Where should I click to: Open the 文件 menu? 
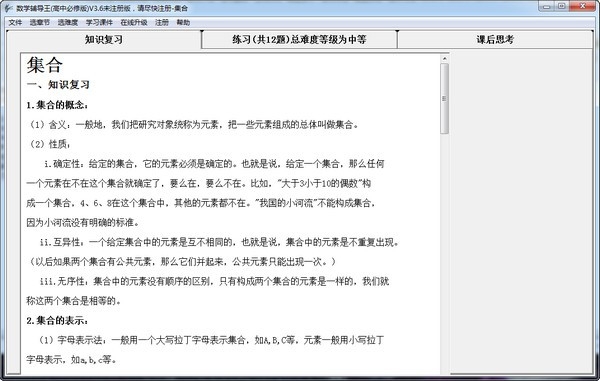pyautogui.click(x=15, y=23)
